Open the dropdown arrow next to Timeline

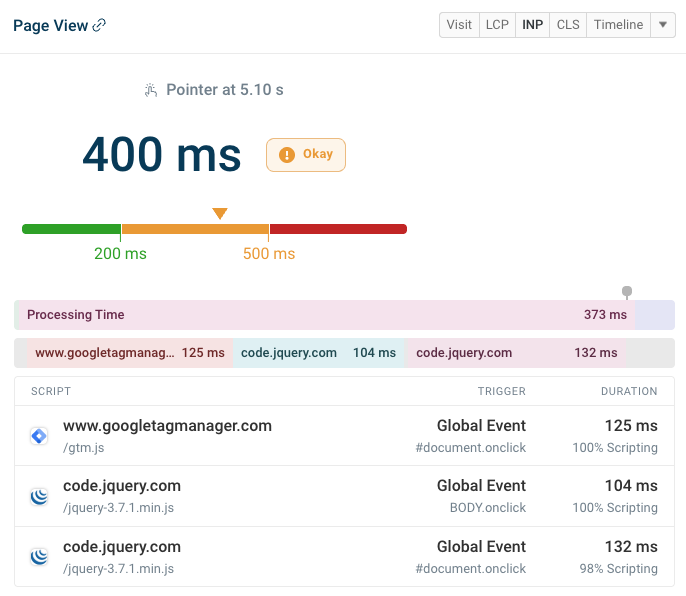[x=663, y=25]
